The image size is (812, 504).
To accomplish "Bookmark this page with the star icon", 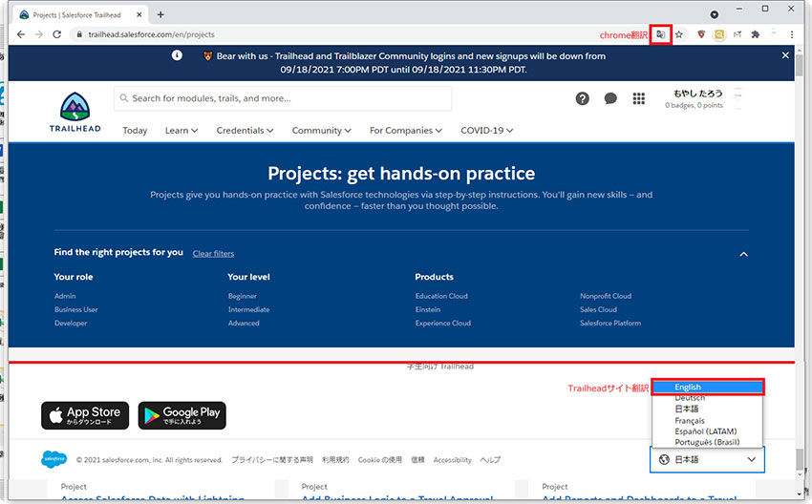I will coord(679,34).
